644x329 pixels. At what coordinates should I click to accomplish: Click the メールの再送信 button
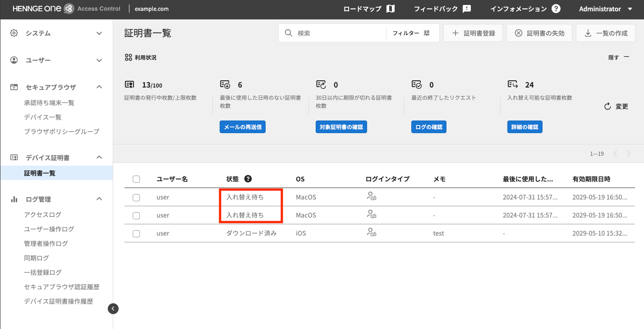(243, 127)
